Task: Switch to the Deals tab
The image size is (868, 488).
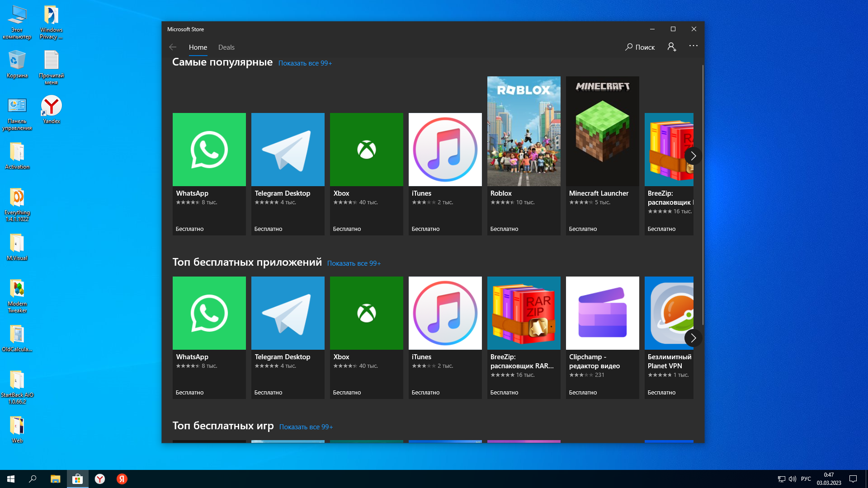Action: (226, 47)
